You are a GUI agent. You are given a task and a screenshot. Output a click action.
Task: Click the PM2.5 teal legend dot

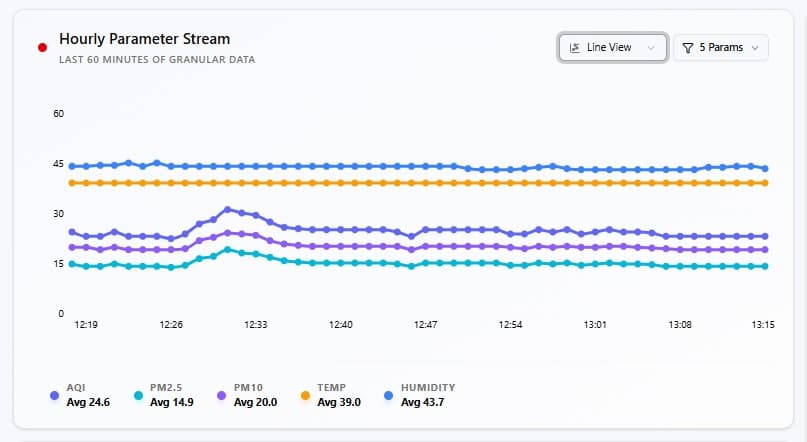pos(138,395)
